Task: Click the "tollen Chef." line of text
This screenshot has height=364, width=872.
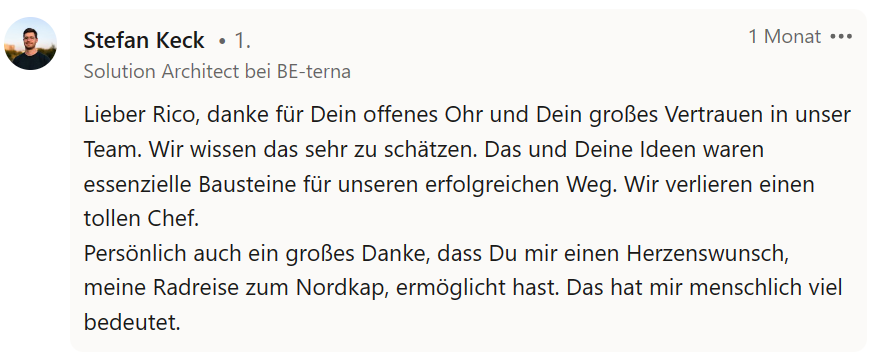Action: click(141, 219)
